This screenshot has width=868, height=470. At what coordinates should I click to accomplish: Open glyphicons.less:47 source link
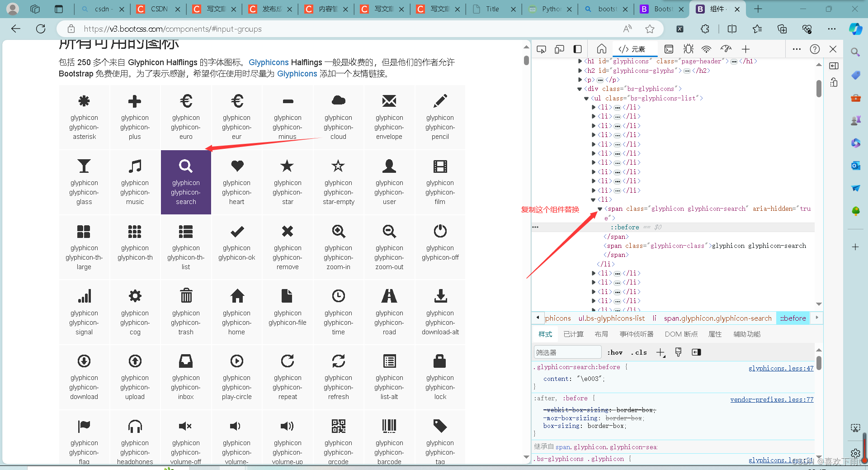click(781, 368)
